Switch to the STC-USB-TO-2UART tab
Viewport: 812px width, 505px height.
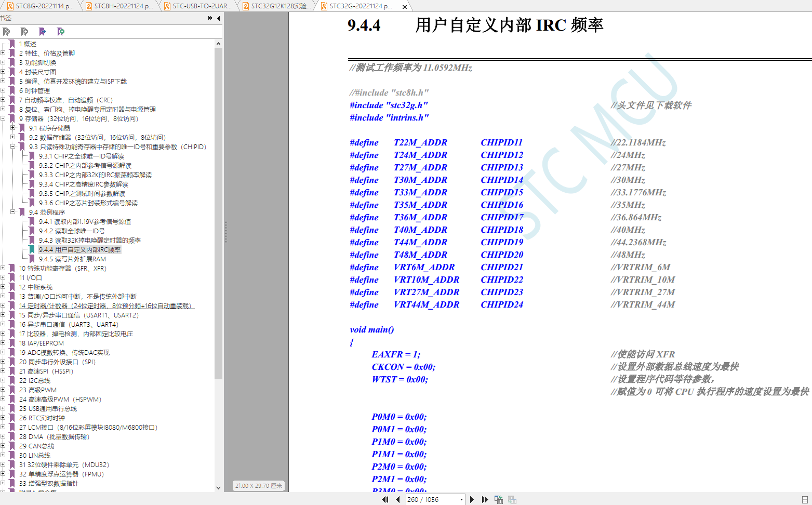coord(198,6)
